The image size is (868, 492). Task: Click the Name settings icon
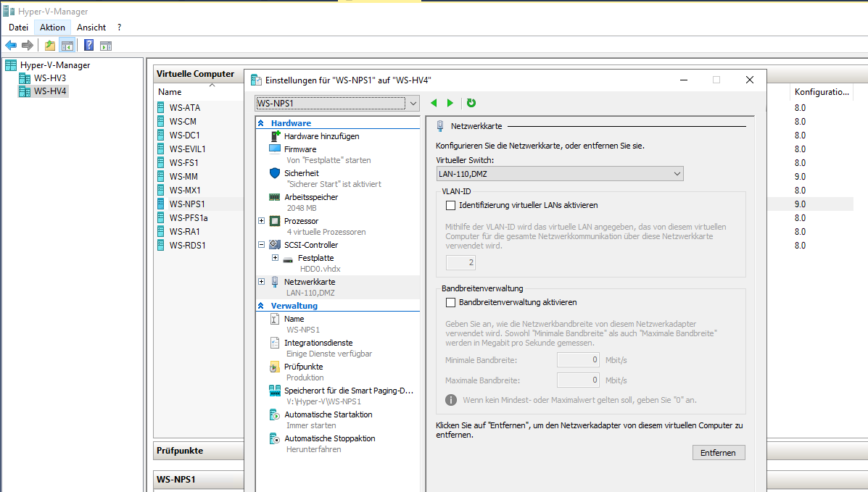275,319
